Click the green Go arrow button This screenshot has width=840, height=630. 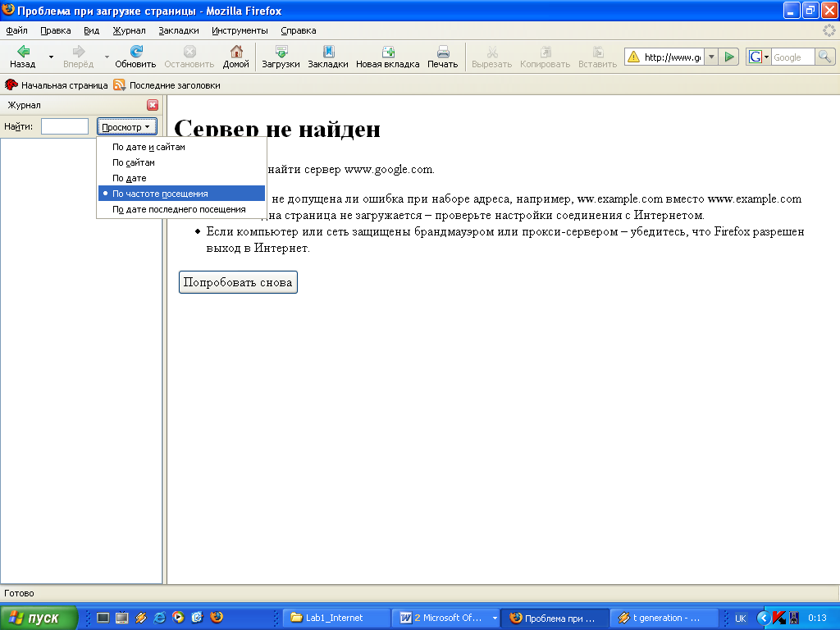click(729, 57)
